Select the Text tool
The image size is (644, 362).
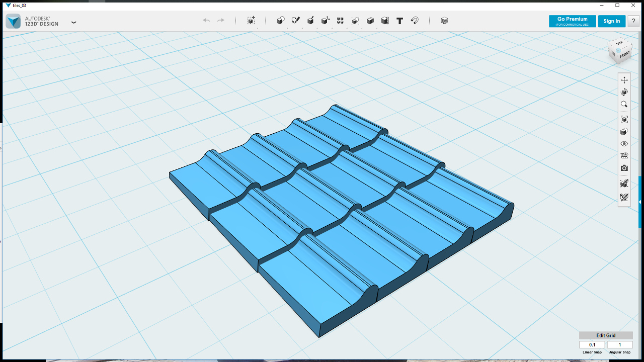click(400, 21)
